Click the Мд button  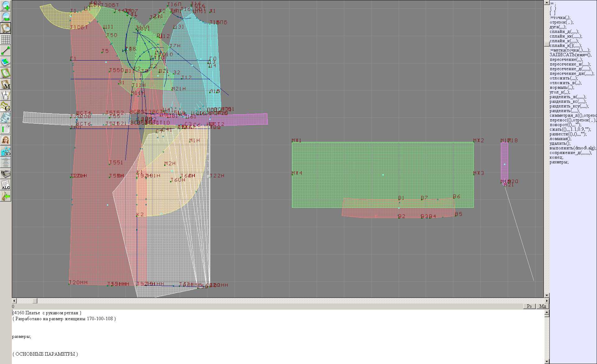(x=543, y=306)
